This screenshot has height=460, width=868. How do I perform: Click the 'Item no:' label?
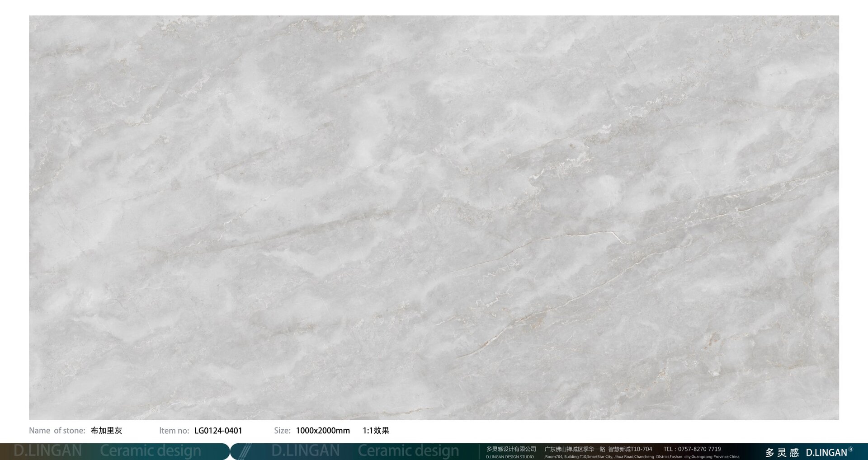tap(174, 431)
